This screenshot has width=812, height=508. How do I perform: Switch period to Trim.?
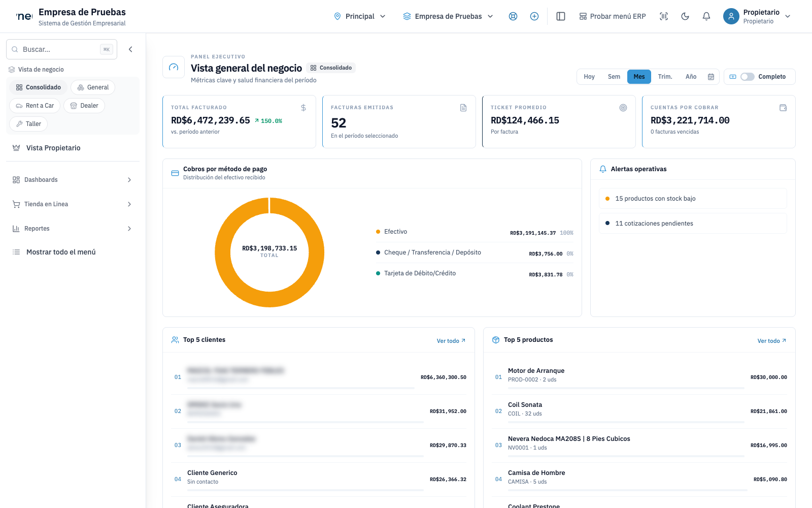[x=665, y=77]
